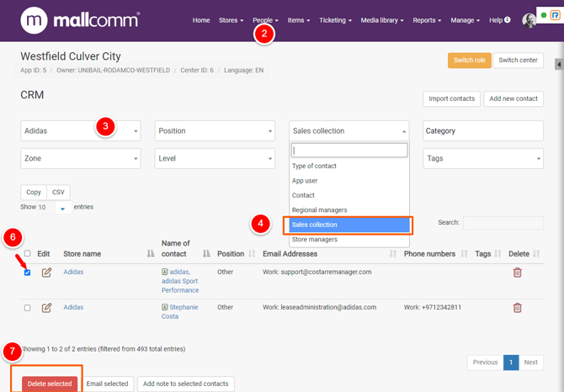Viewport: 564px width, 392px height.
Task: Click the mallcomm logo
Action: [x=80, y=20]
